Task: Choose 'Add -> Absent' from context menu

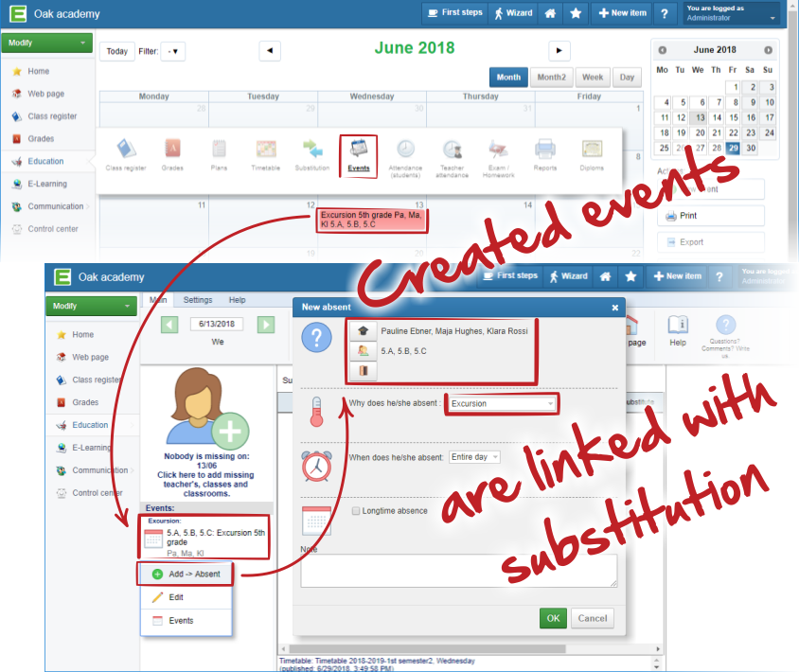Action: pos(186,574)
